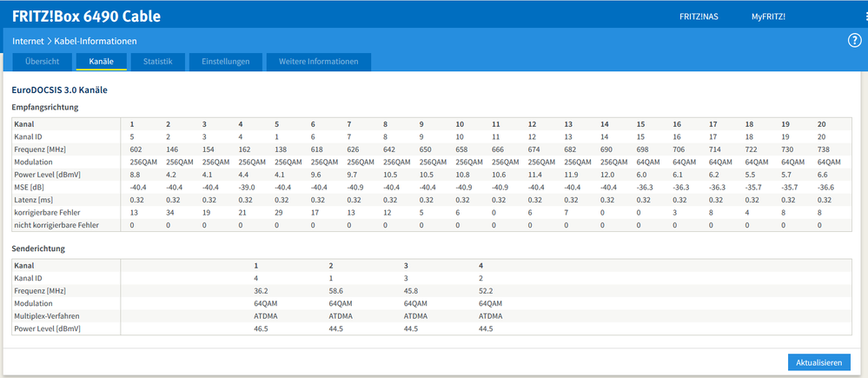
Task: Open the FRITZ!NAS link
Action: tap(699, 17)
